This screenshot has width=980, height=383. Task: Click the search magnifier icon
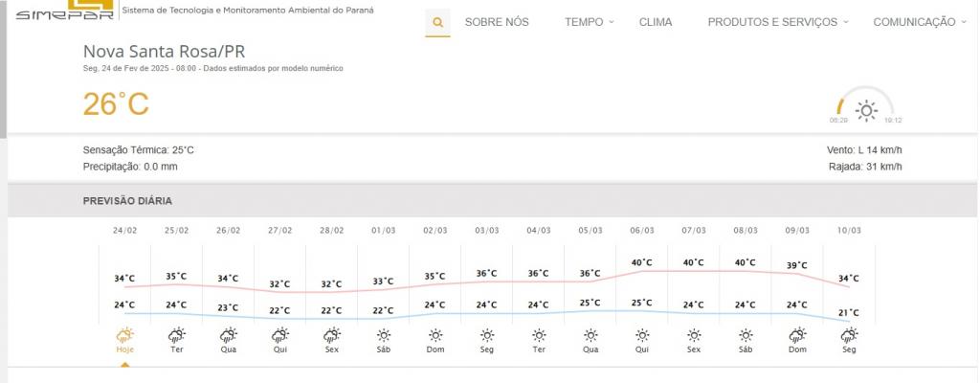pyautogui.click(x=437, y=22)
